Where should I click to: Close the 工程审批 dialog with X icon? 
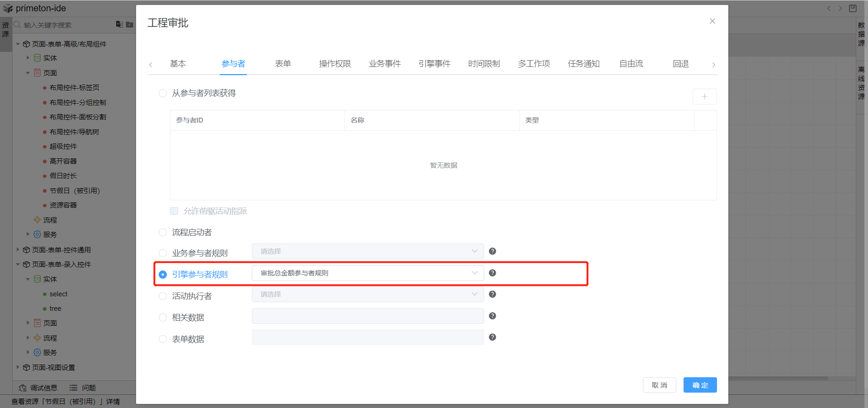pyautogui.click(x=712, y=21)
